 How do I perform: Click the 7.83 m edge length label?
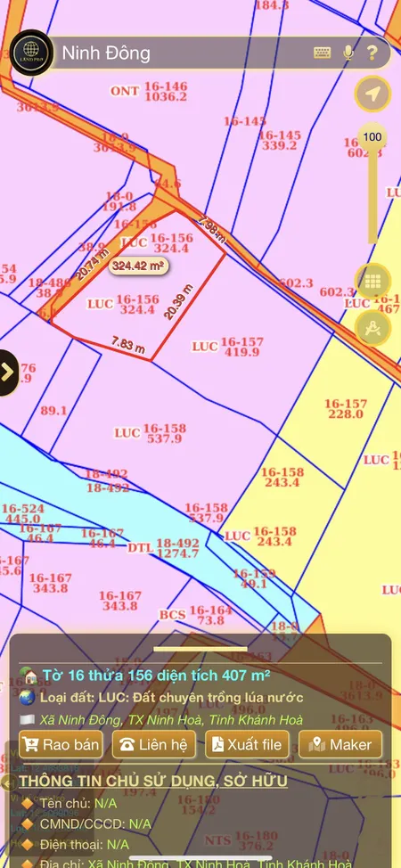[128, 345]
